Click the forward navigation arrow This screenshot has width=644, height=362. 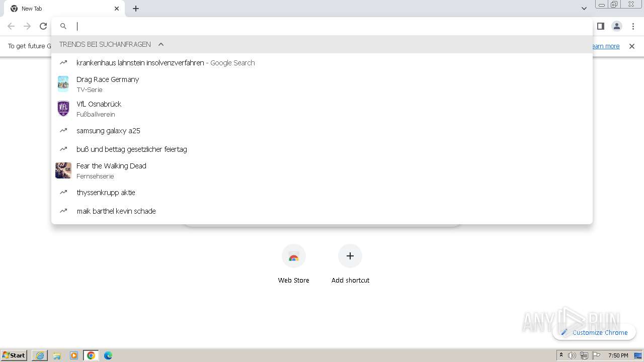click(27, 26)
